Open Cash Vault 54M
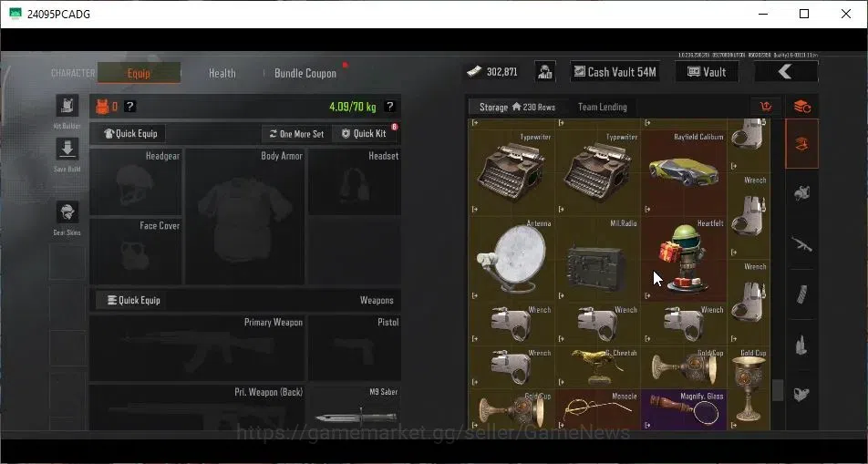The height and width of the screenshot is (464, 868). (615, 72)
